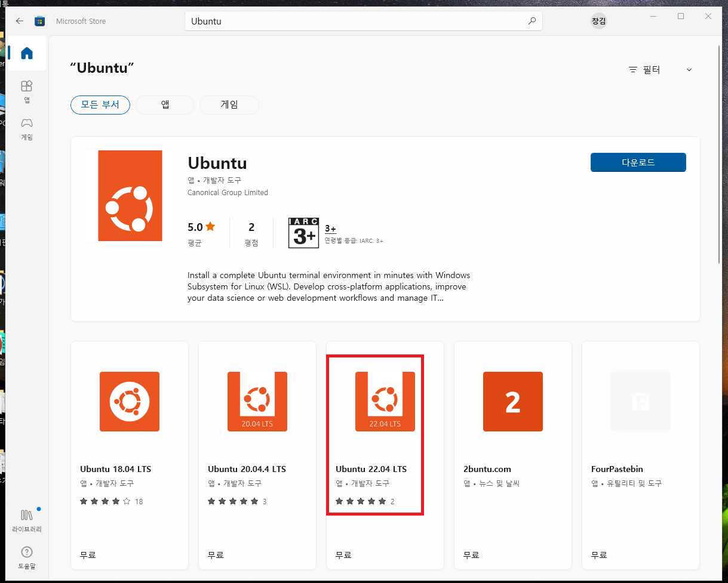728x583 pixels.
Task: Click the "Ubuntu" search results heading
Action: 102,68
